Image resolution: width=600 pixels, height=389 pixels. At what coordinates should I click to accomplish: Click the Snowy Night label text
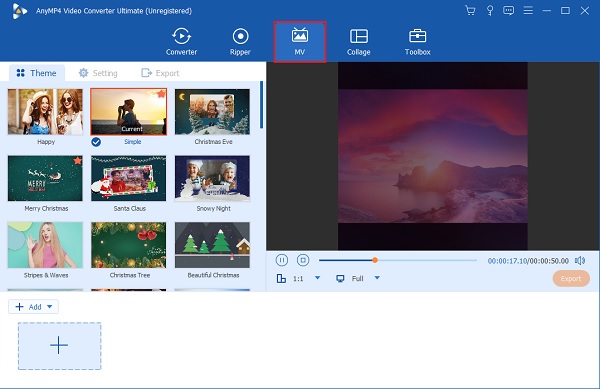tap(214, 208)
